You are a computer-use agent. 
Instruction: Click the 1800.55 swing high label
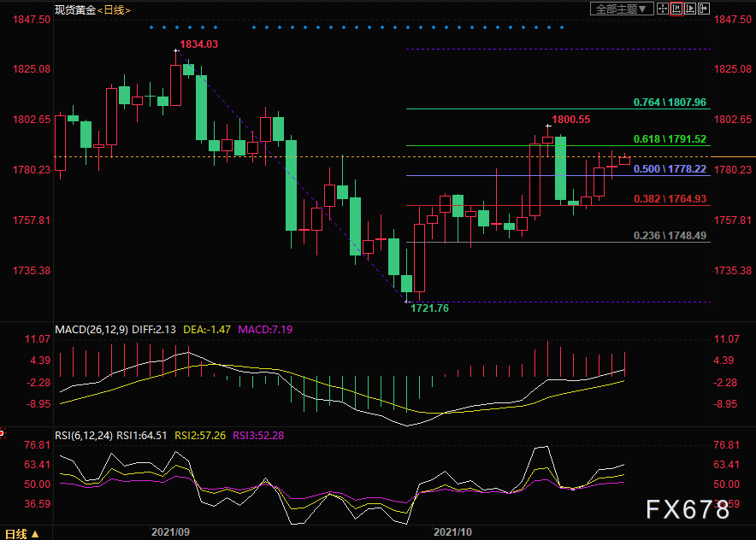coord(571,120)
